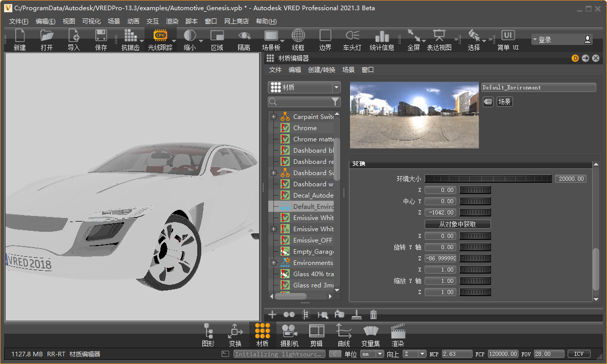Toggle the Headlight (车头灯) icon

point(352,36)
